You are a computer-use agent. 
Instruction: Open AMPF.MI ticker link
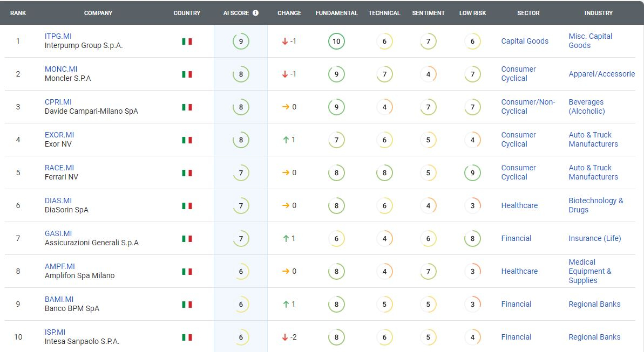(59, 266)
